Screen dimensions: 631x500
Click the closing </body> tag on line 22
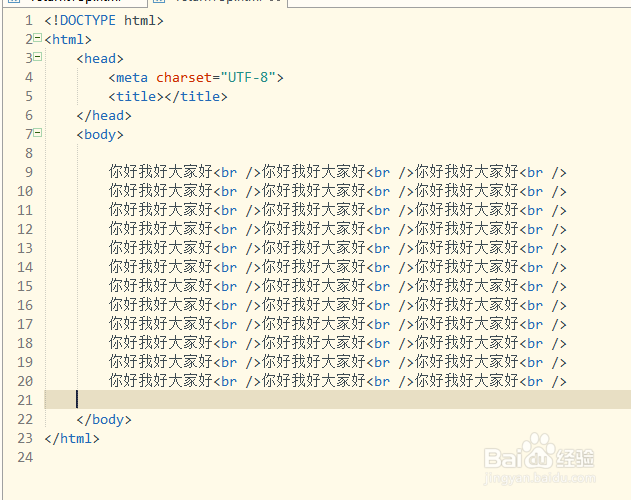[104, 419]
